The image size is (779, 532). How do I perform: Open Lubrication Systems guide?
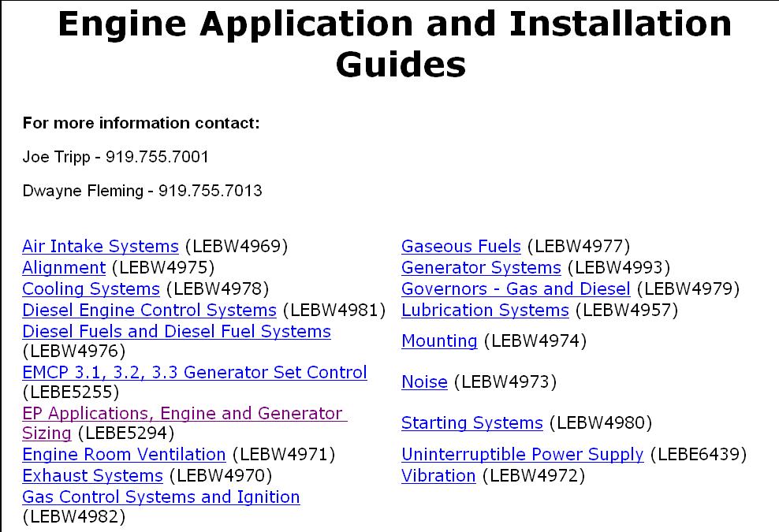485,311
